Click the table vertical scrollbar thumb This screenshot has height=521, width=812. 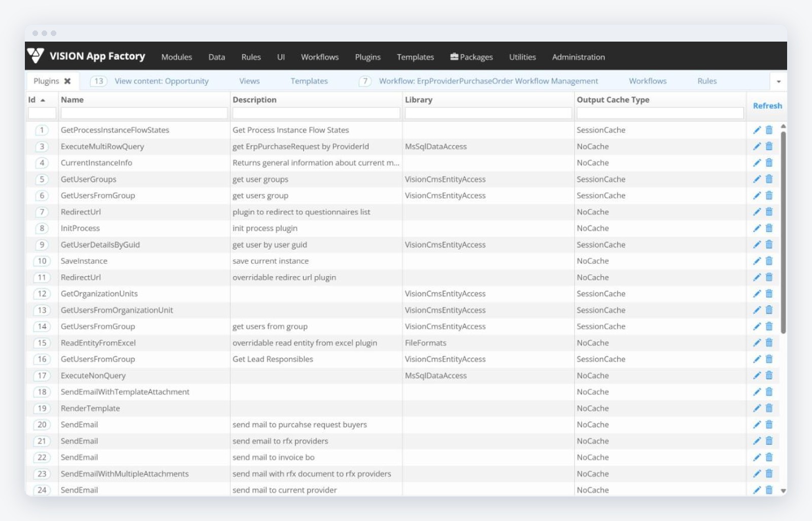783,232
